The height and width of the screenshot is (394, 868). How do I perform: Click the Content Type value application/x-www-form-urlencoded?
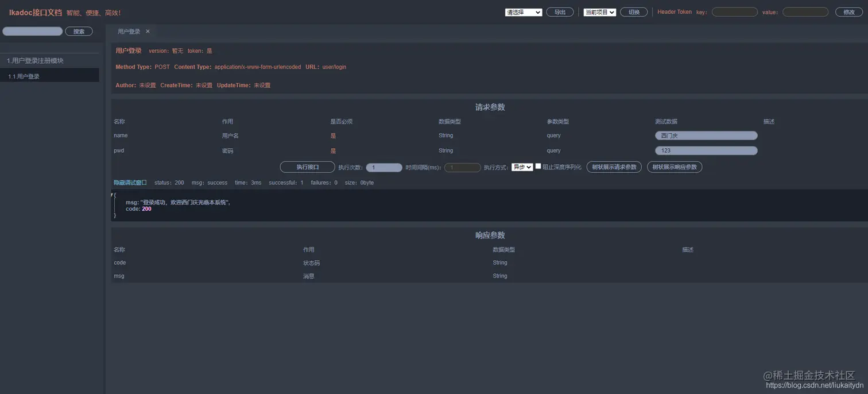click(258, 67)
